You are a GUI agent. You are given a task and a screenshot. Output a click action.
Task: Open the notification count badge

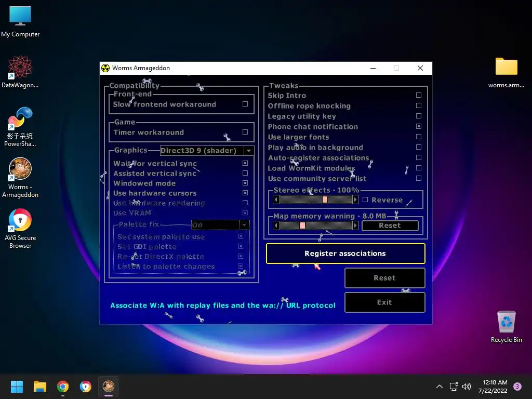click(517, 387)
